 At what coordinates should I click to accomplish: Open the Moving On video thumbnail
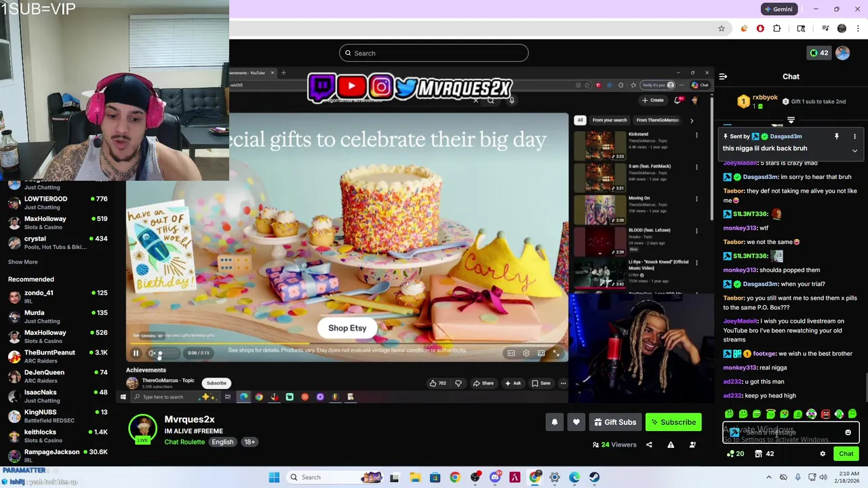click(x=600, y=209)
